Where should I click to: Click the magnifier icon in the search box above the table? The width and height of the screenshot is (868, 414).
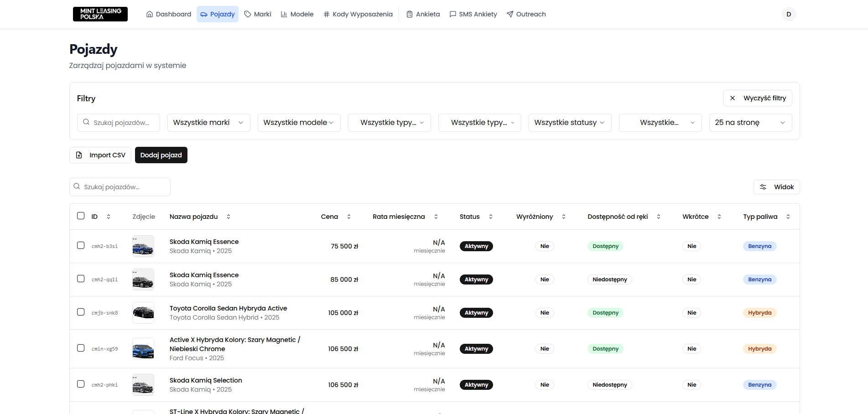(x=77, y=186)
